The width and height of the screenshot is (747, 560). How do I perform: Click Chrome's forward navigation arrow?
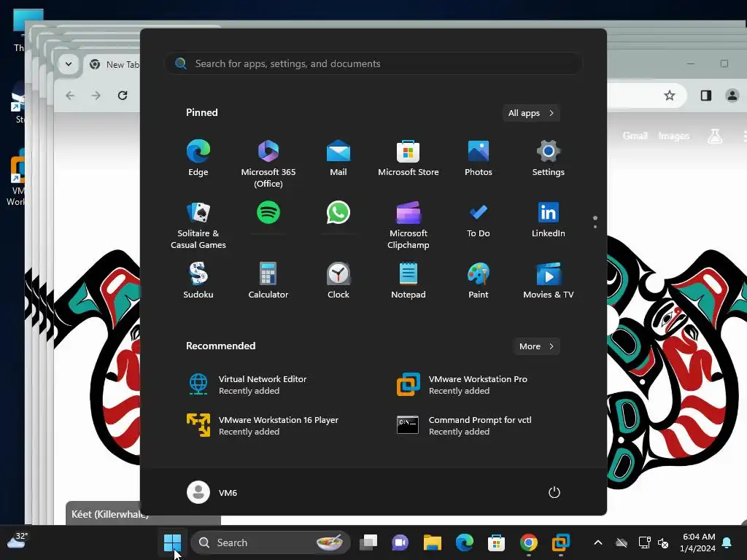96,96
